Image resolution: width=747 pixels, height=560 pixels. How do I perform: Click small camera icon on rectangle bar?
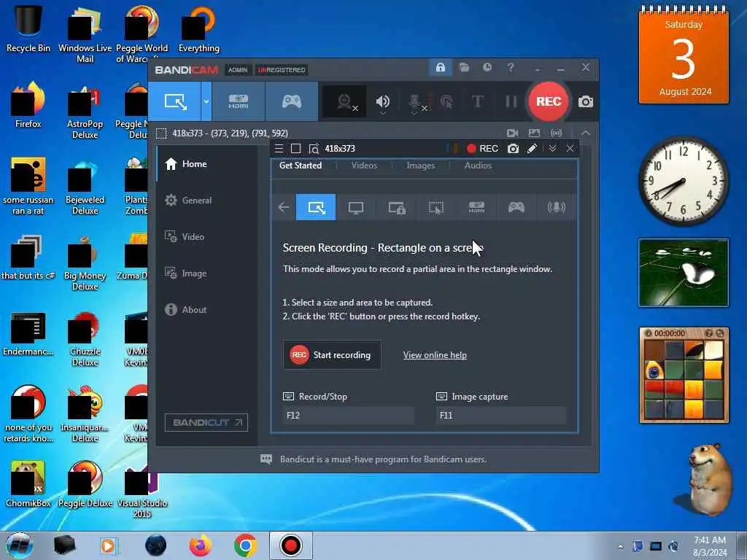[x=513, y=149]
